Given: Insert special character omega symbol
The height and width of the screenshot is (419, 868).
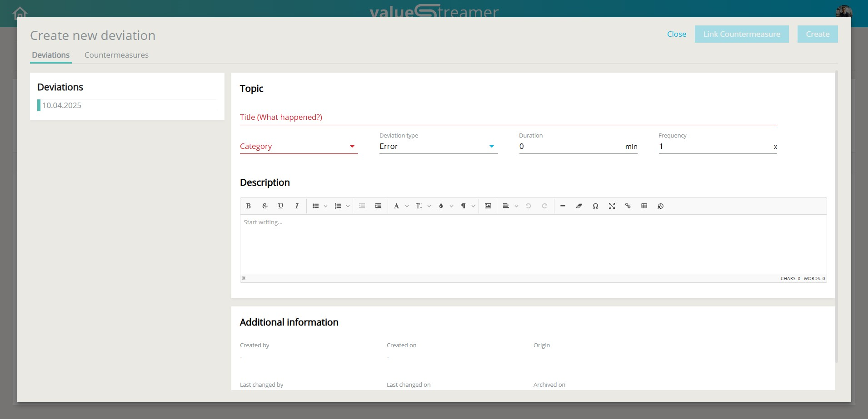Looking at the screenshot, I should pyautogui.click(x=595, y=206).
